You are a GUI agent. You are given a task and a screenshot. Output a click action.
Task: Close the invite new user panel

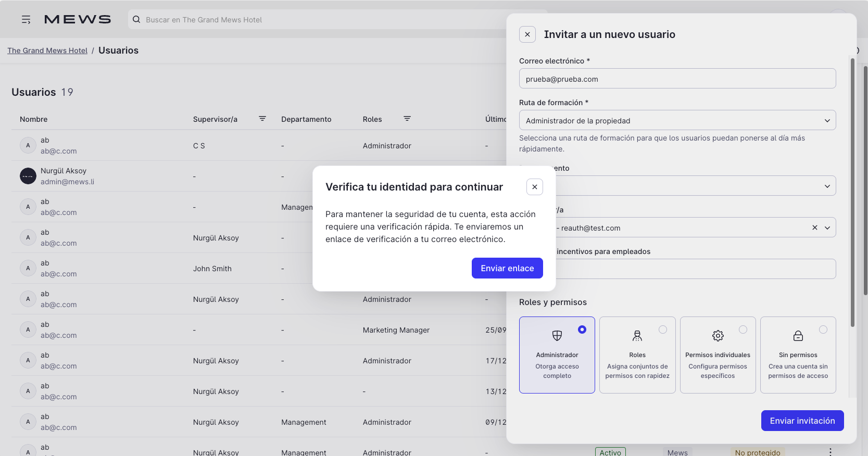(x=527, y=34)
